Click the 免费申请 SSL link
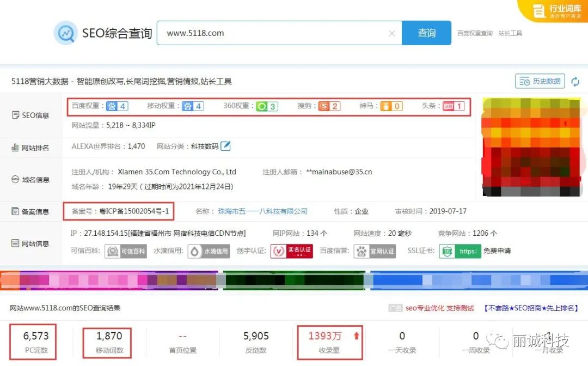 click(497, 251)
